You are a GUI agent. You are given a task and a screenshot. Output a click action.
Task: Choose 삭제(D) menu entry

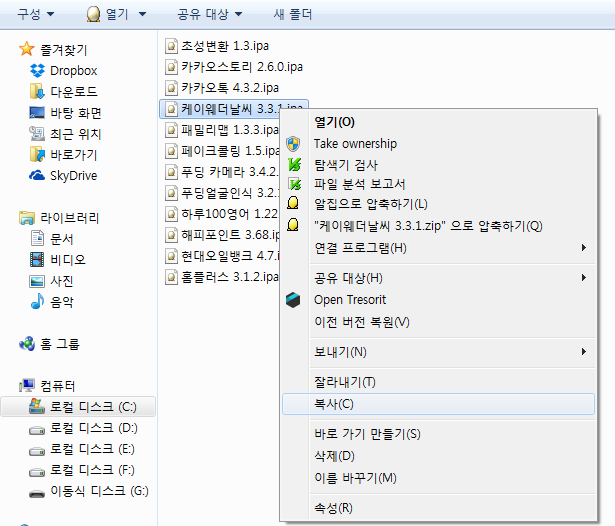tap(438, 456)
